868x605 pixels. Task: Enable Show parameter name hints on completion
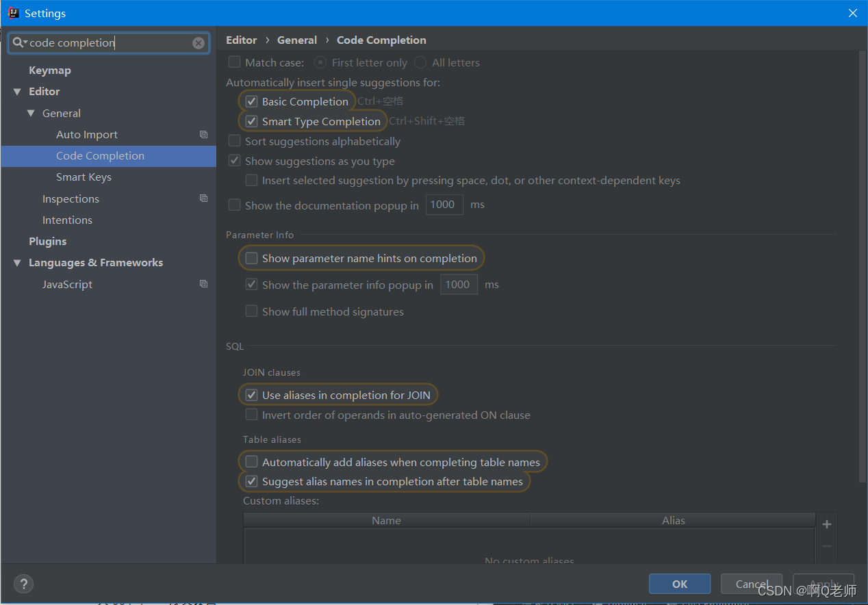pyautogui.click(x=251, y=258)
